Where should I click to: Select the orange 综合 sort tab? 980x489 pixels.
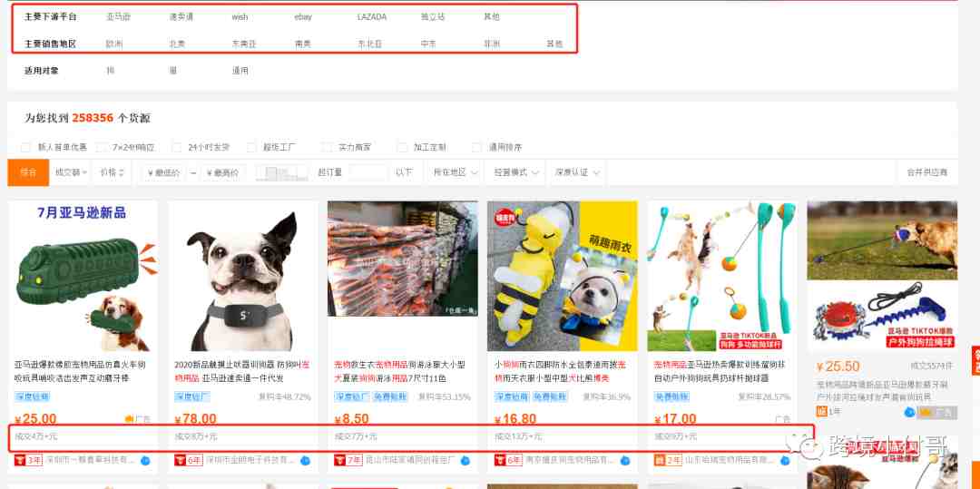pos(28,172)
